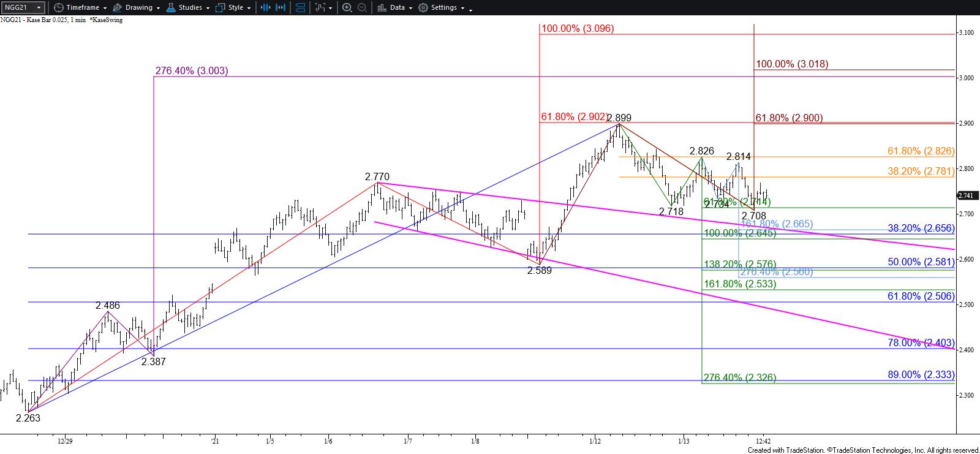Click the 3.000 price axis label
Screen dimensions: 980x454
(x=967, y=78)
